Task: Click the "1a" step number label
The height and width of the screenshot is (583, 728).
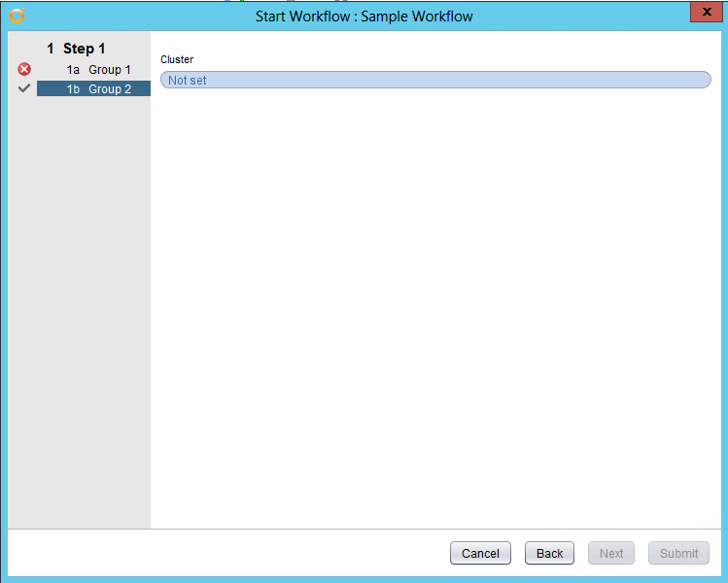Action: coord(73,70)
